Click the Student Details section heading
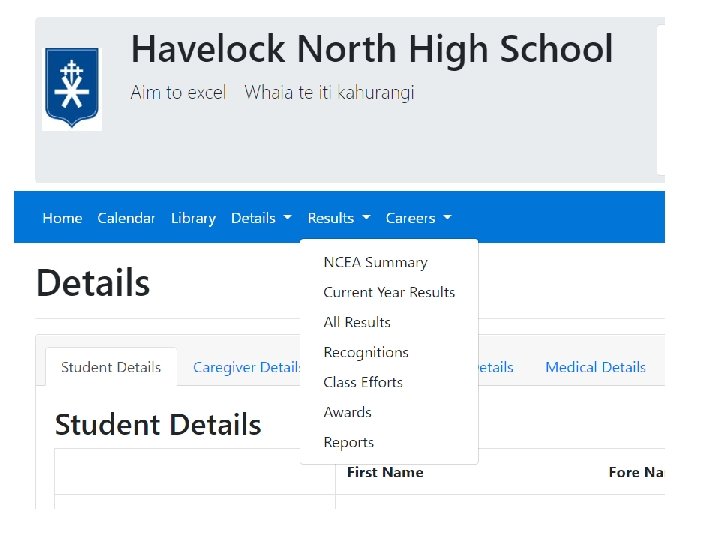The height and width of the screenshot is (540, 720). pos(158,424)
